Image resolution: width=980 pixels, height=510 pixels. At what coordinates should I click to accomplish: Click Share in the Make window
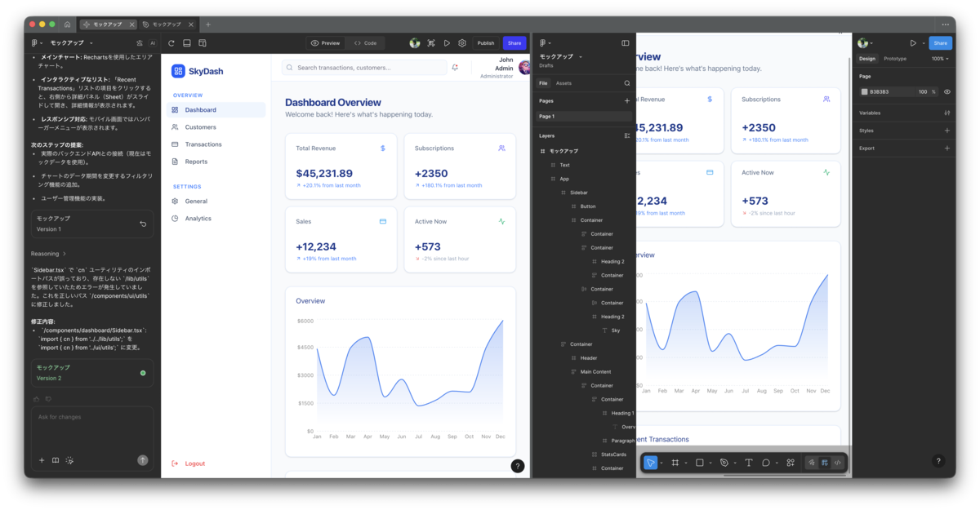point(514,43)
